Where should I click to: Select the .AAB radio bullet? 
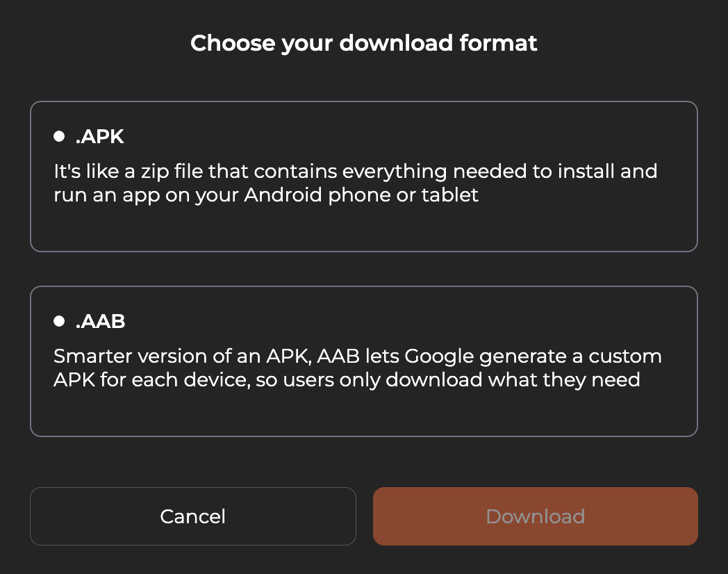[59, 321]
